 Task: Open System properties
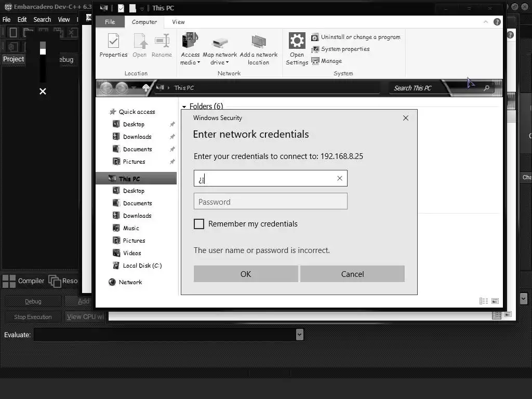click(340, 49)
